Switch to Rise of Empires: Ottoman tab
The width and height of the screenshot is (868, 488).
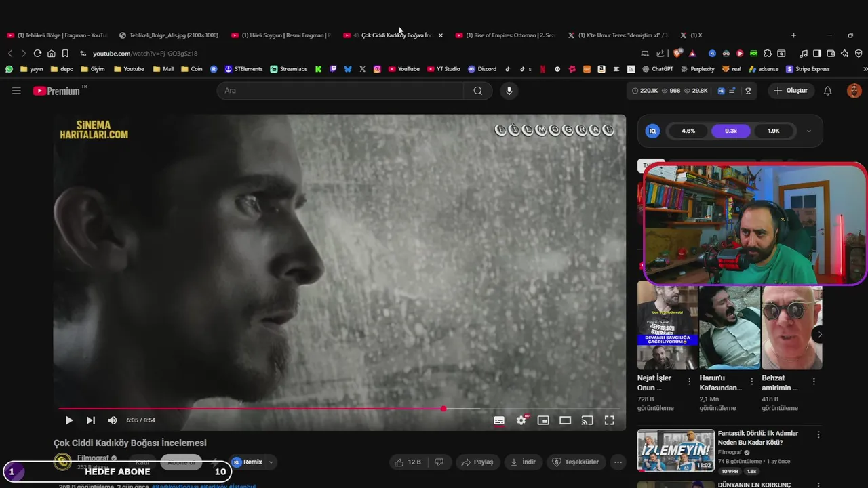[505, 35]
